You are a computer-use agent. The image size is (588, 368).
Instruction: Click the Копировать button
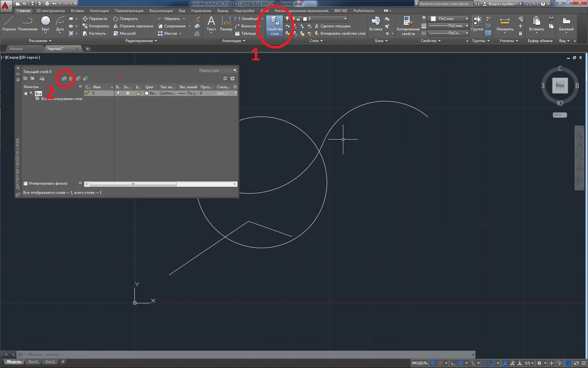pyautogui.click(x=96, y=26)
